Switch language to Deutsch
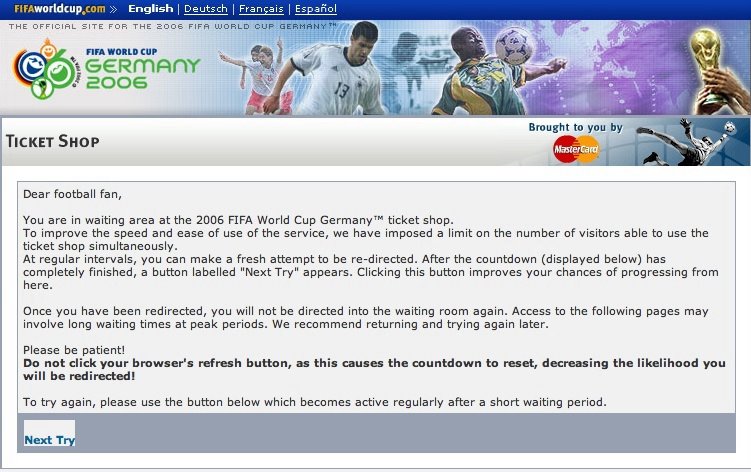This screenshot has height=472, width=751. [205, 9]
